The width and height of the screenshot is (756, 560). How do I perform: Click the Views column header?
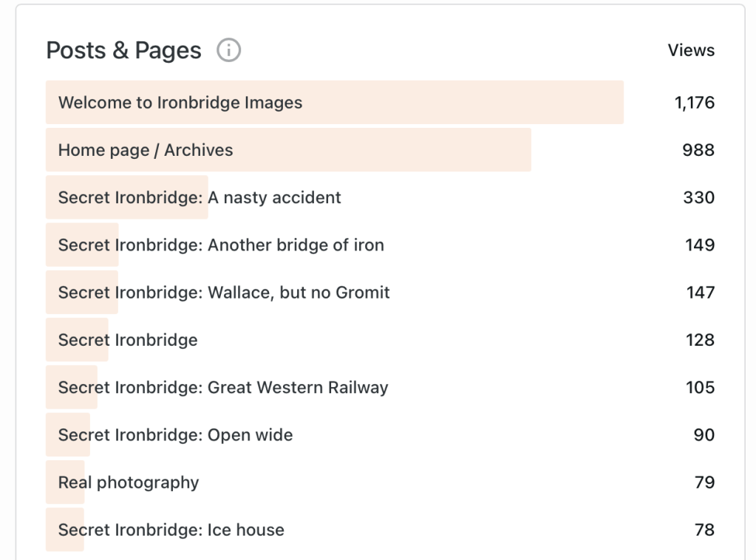(691, 50)
